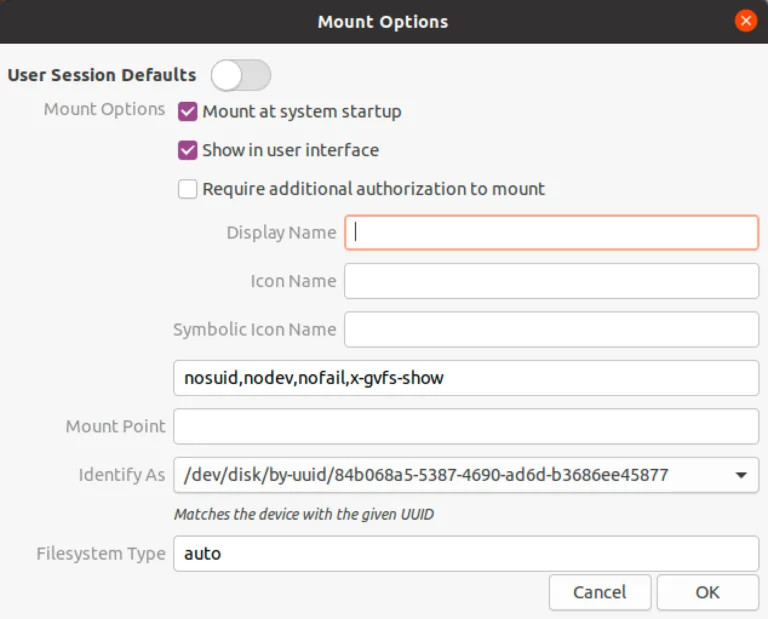The width and height of the screenshot is (768, 619).
Task: Click the User Session Defaults label
Action: click(x=102, y=75)
